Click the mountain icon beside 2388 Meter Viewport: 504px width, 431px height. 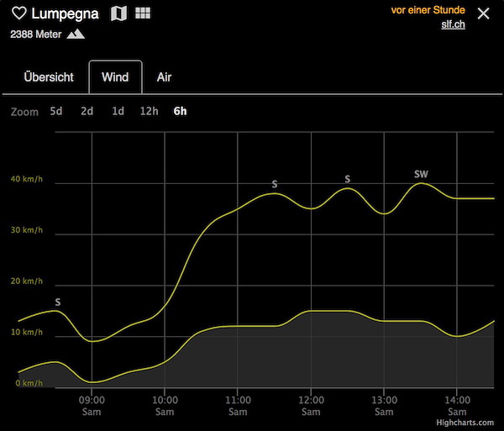click(76, 34)
